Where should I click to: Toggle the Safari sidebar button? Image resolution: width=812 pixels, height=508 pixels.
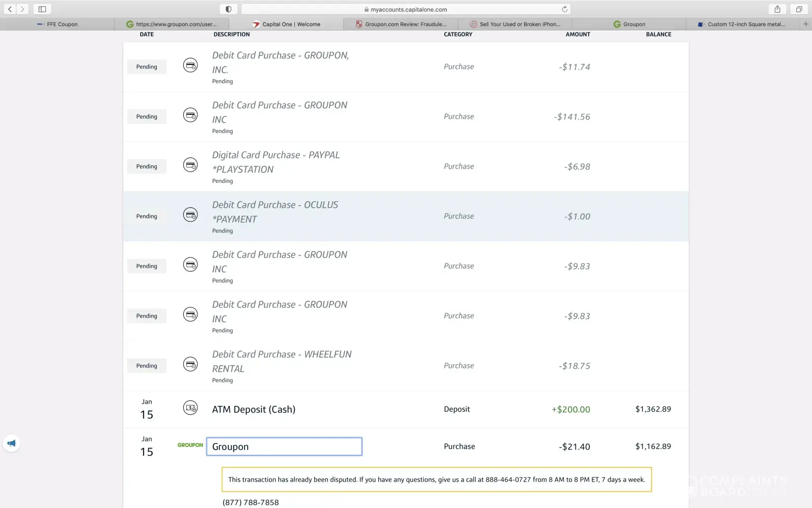tap(42, 9)
